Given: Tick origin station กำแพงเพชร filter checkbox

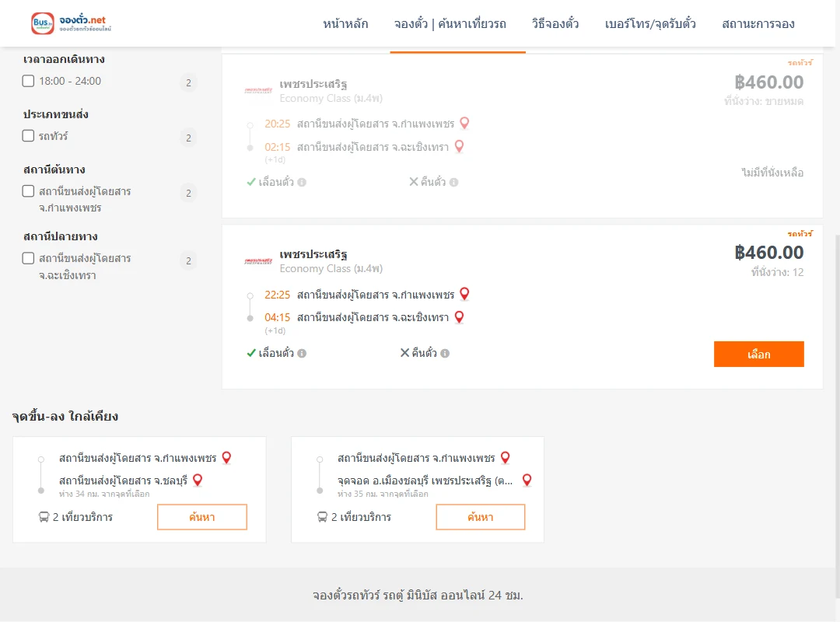Looking at the screenshot, I should (29, 191).
